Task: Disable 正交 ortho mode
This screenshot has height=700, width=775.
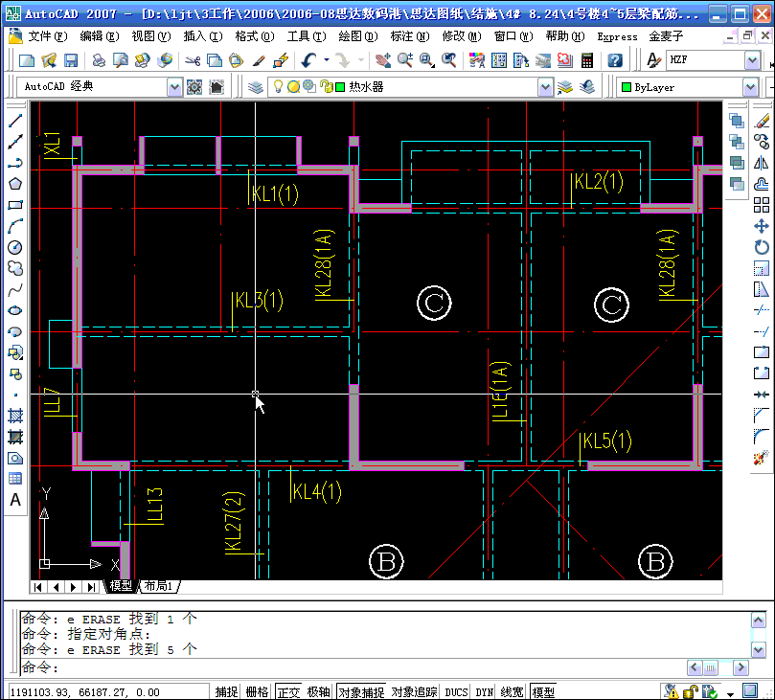Action: [287, 691]
